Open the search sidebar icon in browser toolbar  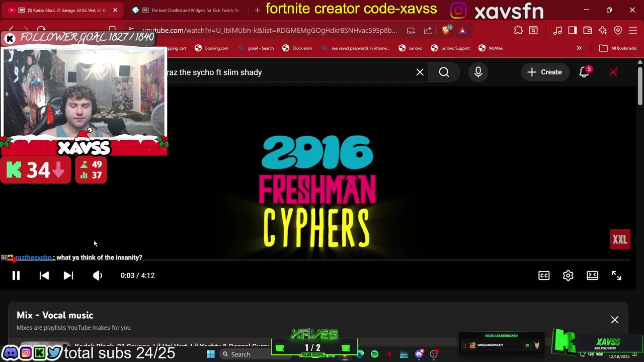click(x=533, y=30)
